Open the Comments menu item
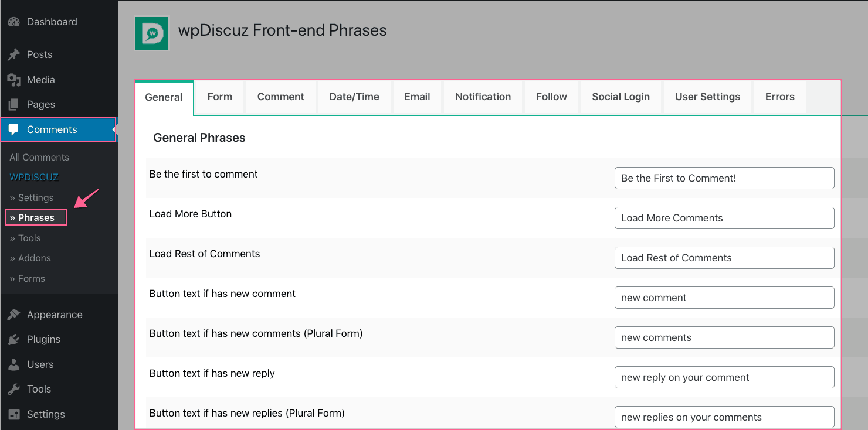 tap(58, 129)
